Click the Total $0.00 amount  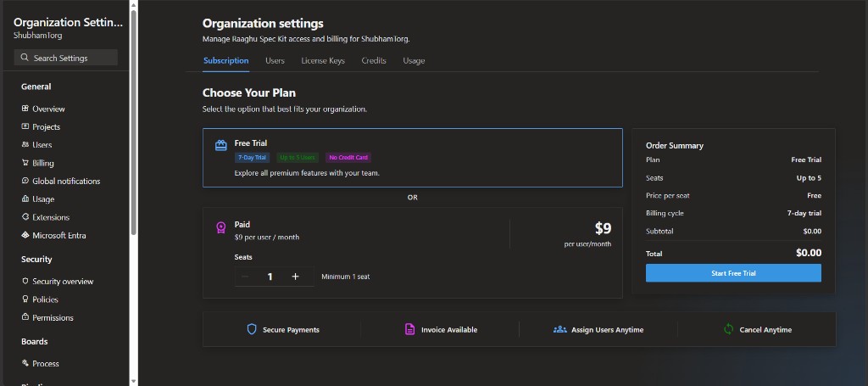pos(808,253)
